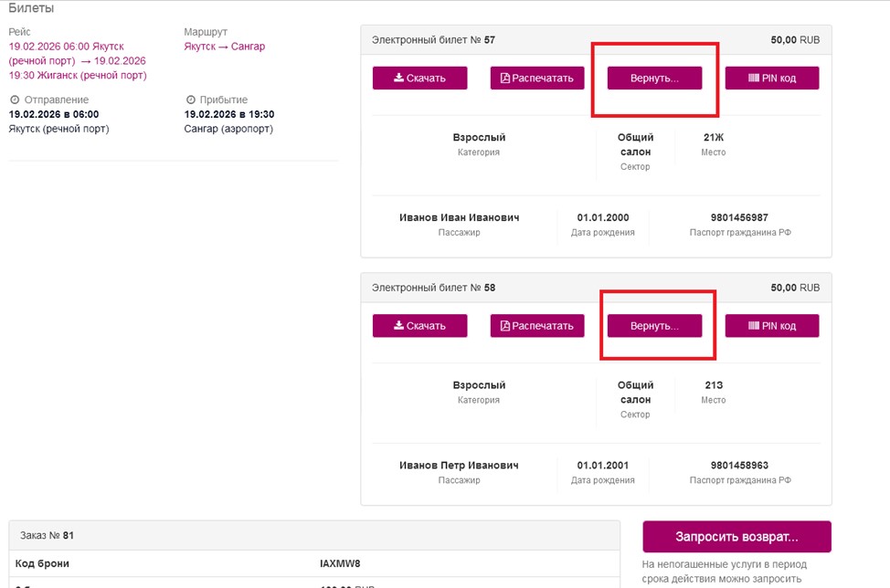Click the Электронный билет № 57 header

(x=596, y=39)
